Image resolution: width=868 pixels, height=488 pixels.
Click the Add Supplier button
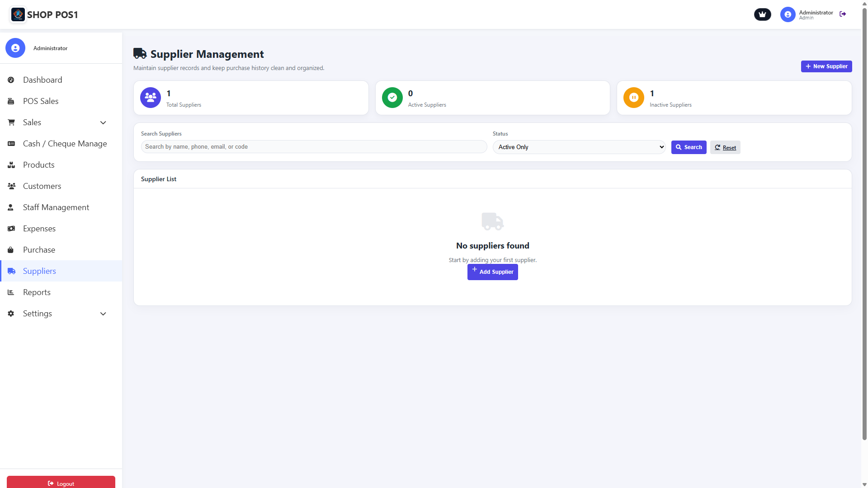(x=492, y=272)
